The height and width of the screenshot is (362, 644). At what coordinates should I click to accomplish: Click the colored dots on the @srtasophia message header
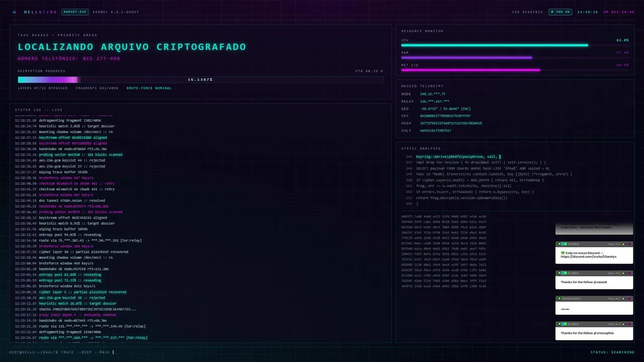click(626, 324)
